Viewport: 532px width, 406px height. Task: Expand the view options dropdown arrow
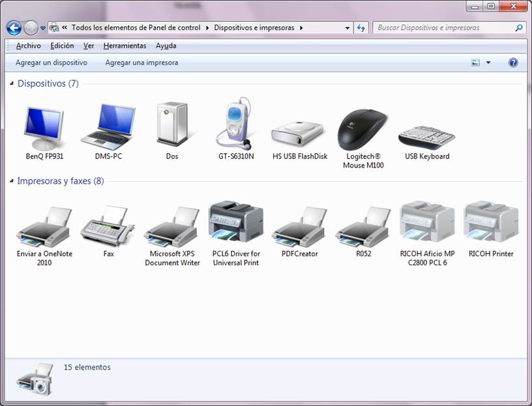(488, 63)
